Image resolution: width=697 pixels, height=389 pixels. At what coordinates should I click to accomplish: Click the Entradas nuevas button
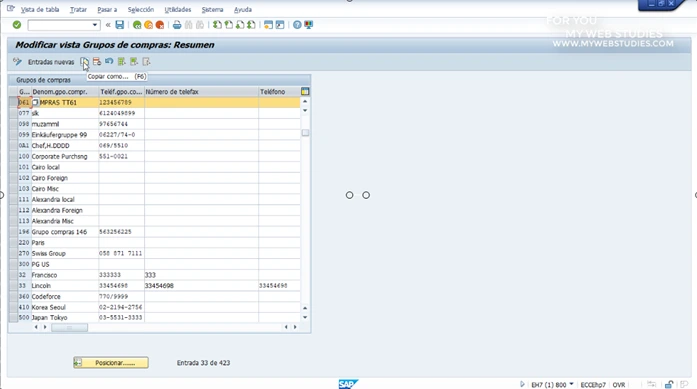[x=51, y=62]
